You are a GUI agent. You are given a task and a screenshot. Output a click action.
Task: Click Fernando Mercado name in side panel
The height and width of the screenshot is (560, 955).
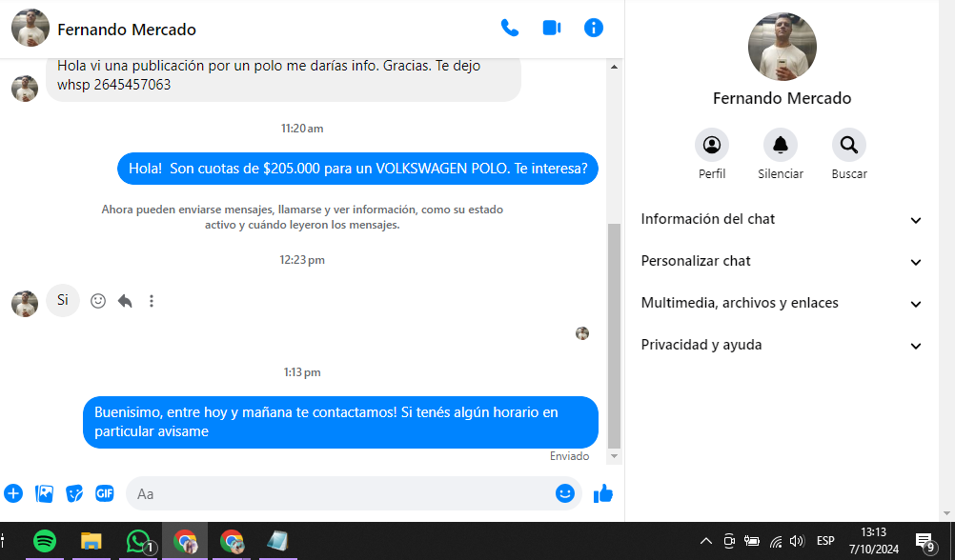[x=782, y=98]
